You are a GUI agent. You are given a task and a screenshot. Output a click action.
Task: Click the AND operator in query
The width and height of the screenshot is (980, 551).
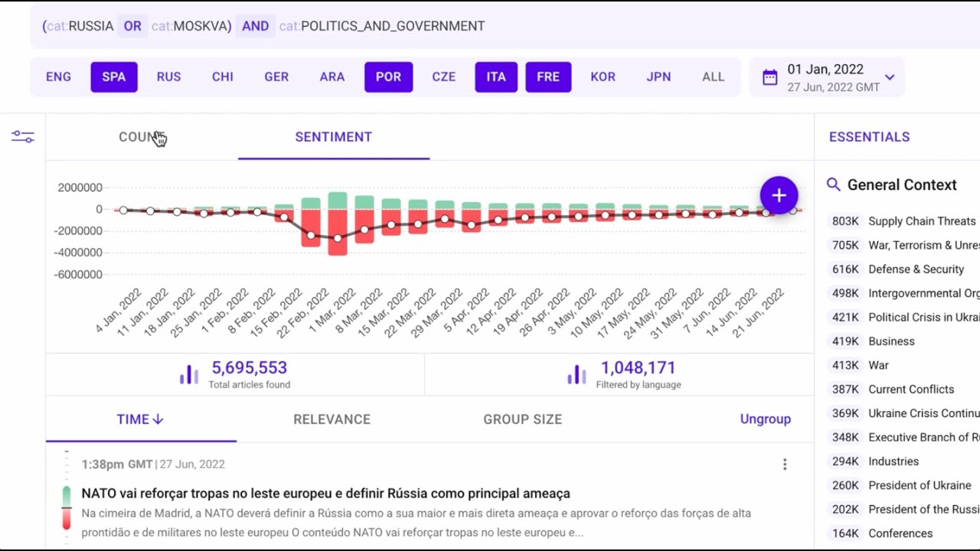(x=255, y=26)
